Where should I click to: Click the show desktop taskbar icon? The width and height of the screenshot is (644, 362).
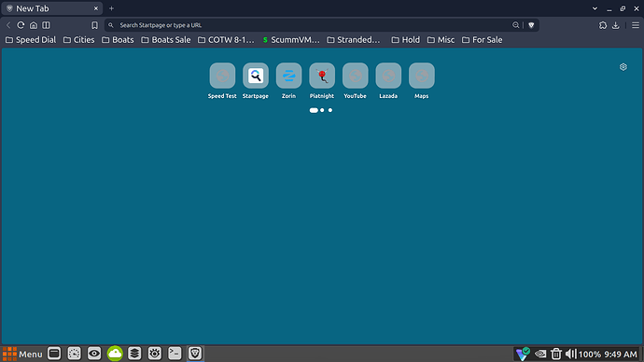pos(54,354)
